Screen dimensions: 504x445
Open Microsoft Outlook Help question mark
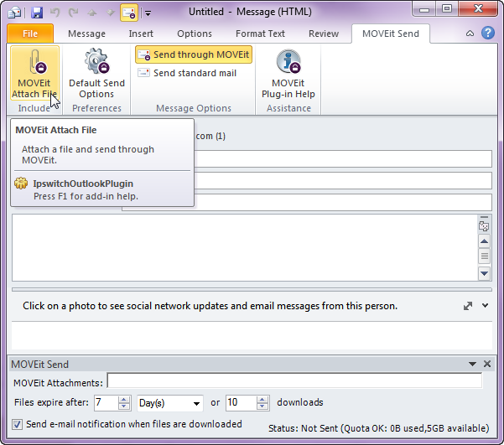487,33
